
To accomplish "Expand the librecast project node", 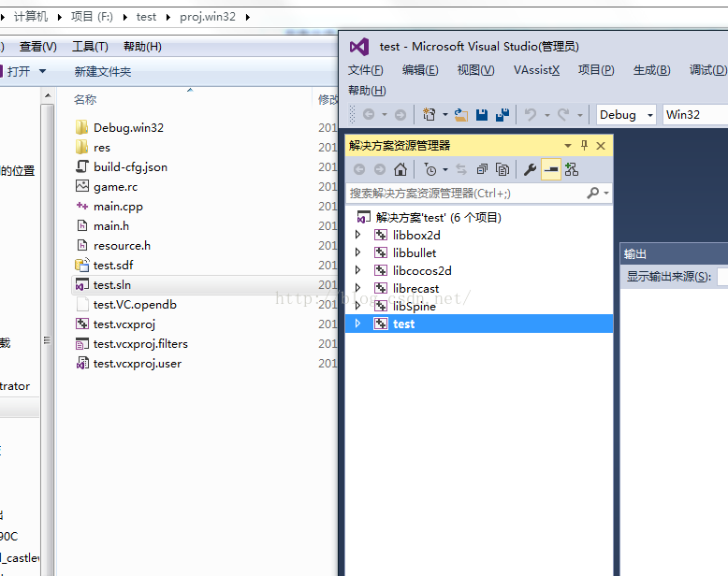I will click(358, 288).
